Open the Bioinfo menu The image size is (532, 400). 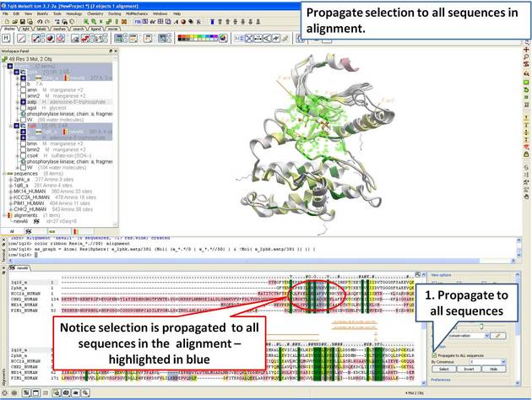click(x=42, y=14)
